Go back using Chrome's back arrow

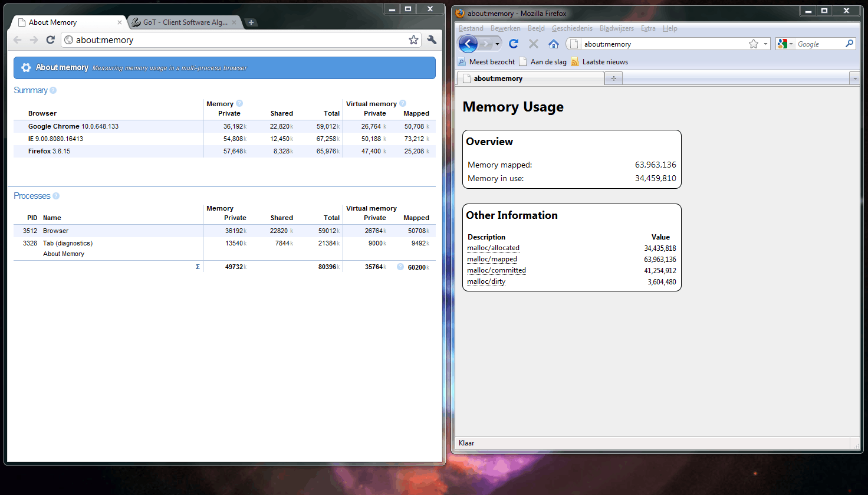point(18,40)
